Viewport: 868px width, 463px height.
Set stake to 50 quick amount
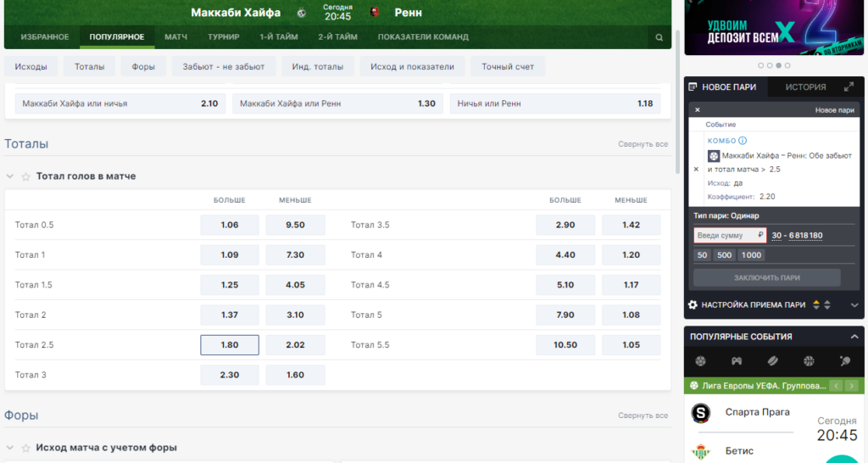pyautogui.click(x=703, y=254)
